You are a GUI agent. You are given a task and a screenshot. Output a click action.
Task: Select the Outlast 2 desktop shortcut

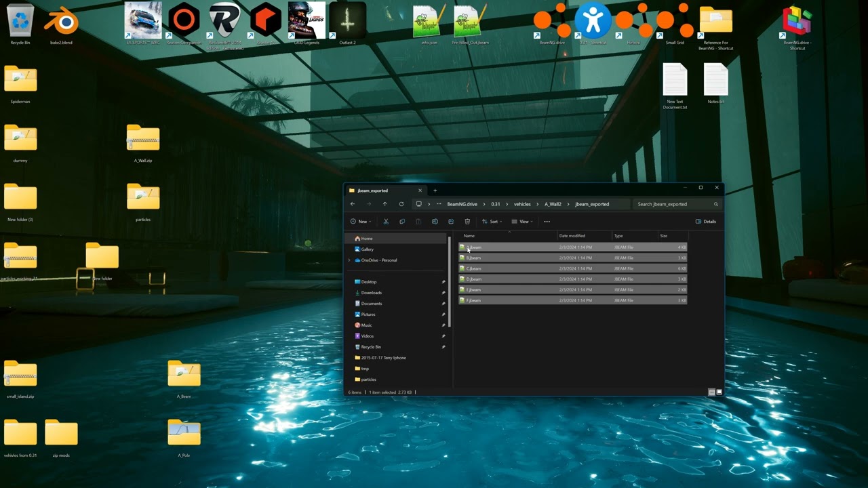coord(347,24)
